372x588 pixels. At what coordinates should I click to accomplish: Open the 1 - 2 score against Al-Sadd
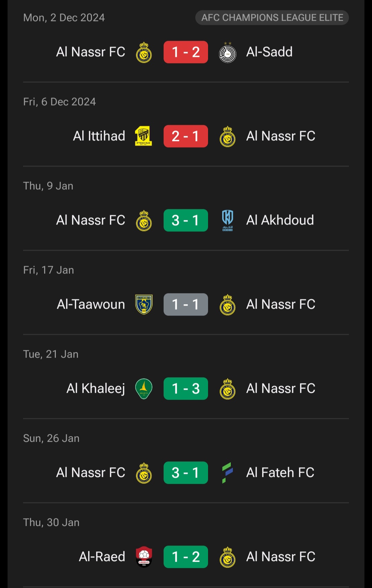186,52
